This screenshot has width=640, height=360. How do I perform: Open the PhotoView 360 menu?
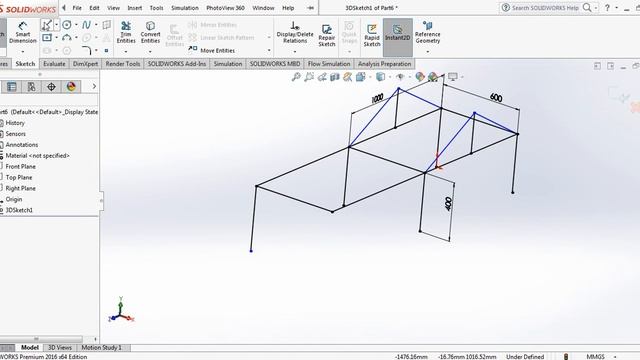[225, 8]
